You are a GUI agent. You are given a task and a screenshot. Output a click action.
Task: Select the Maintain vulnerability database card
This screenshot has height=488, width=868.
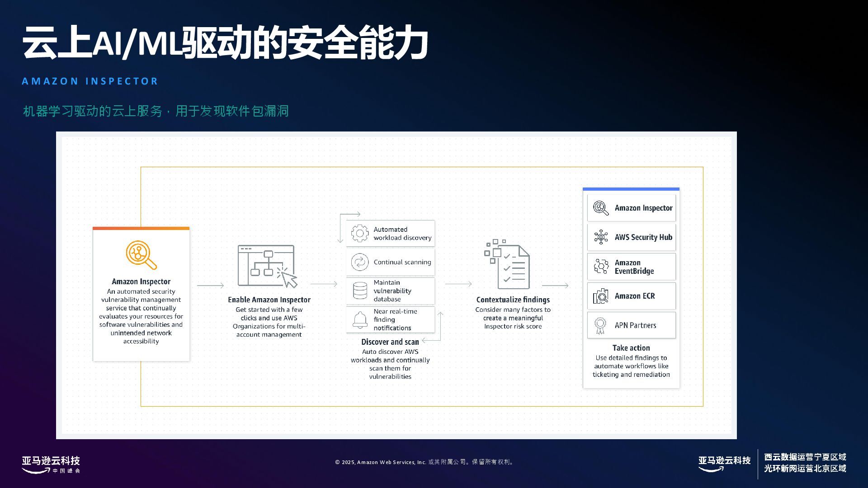(391, 291)
